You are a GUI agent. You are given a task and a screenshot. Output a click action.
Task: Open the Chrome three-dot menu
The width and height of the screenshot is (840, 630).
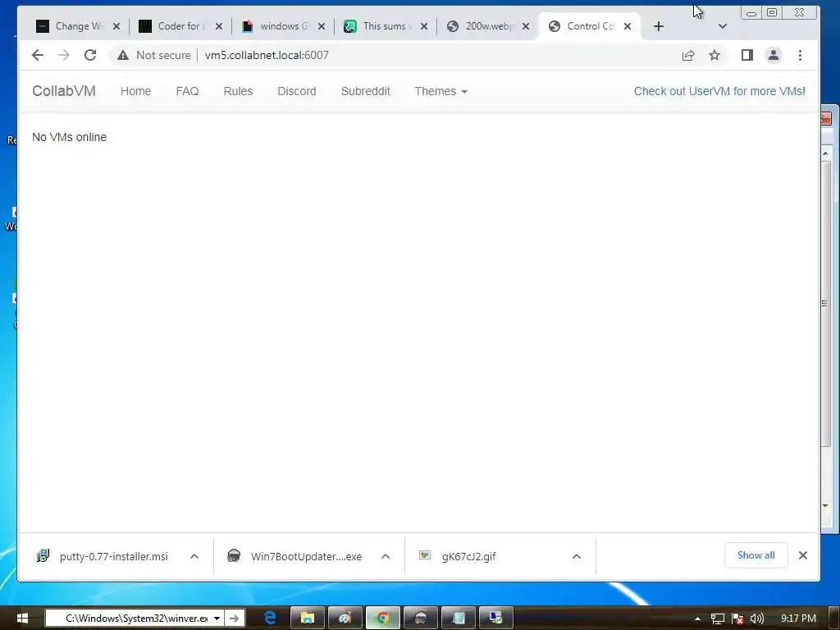tap(800, 55)
